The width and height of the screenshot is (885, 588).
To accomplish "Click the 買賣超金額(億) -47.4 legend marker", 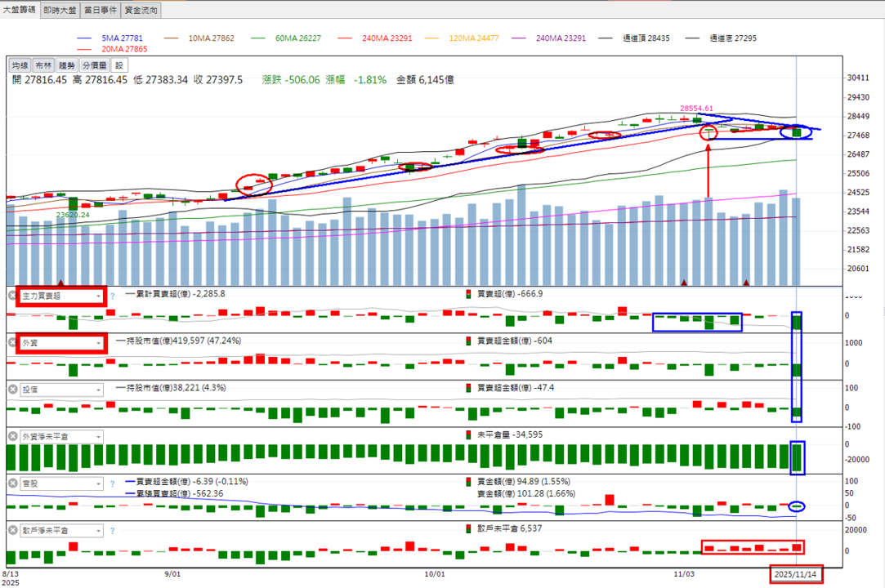I will click(x=468, y=388).
